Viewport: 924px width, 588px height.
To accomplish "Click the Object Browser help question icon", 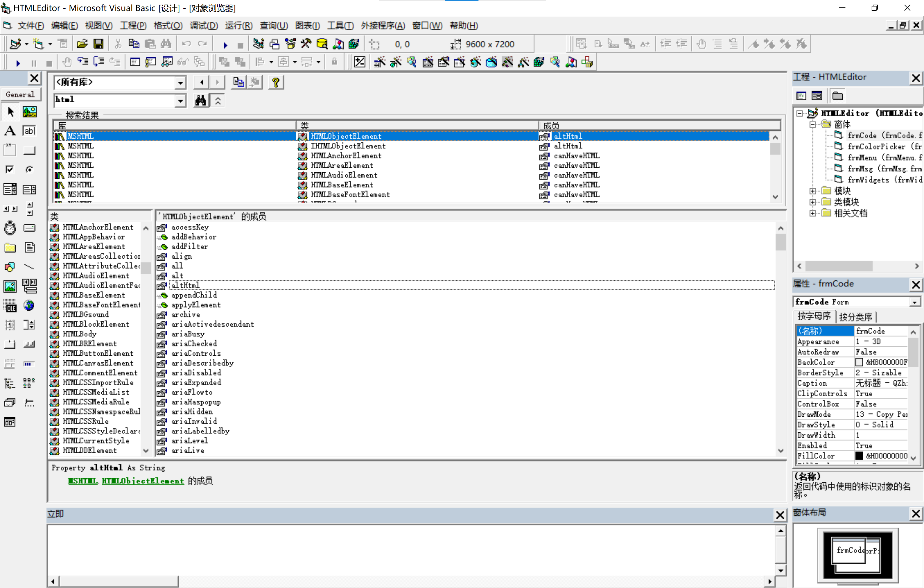I will [x=275, y=82].
